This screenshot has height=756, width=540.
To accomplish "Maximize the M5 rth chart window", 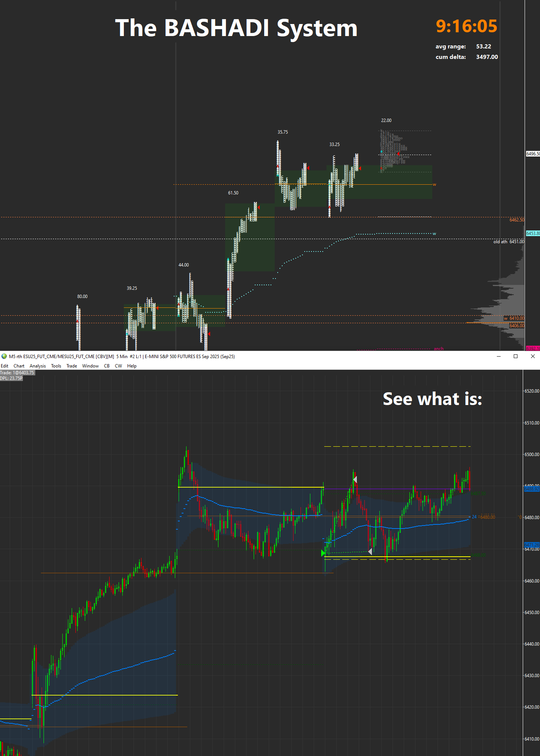I will 516,356.
